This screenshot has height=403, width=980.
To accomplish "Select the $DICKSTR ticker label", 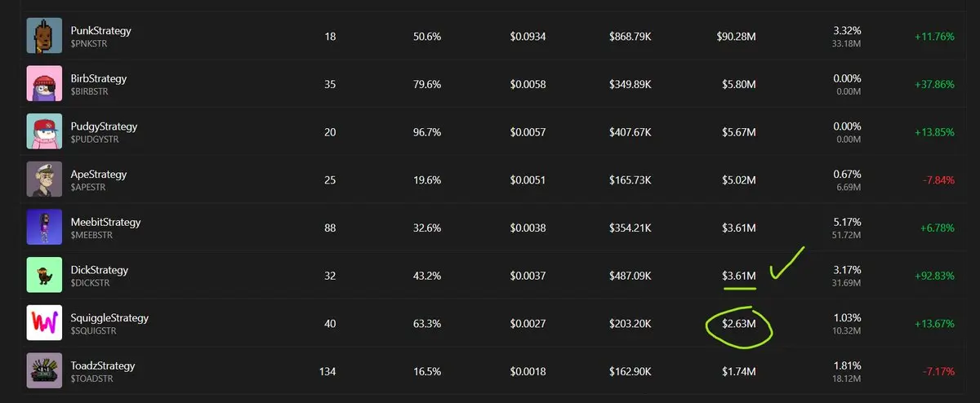I will click(90, 283).
